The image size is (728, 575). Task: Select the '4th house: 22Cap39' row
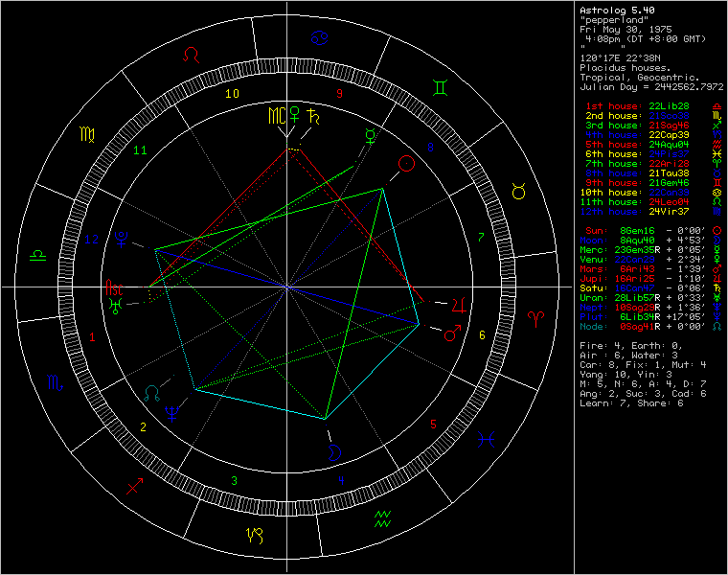652,135
